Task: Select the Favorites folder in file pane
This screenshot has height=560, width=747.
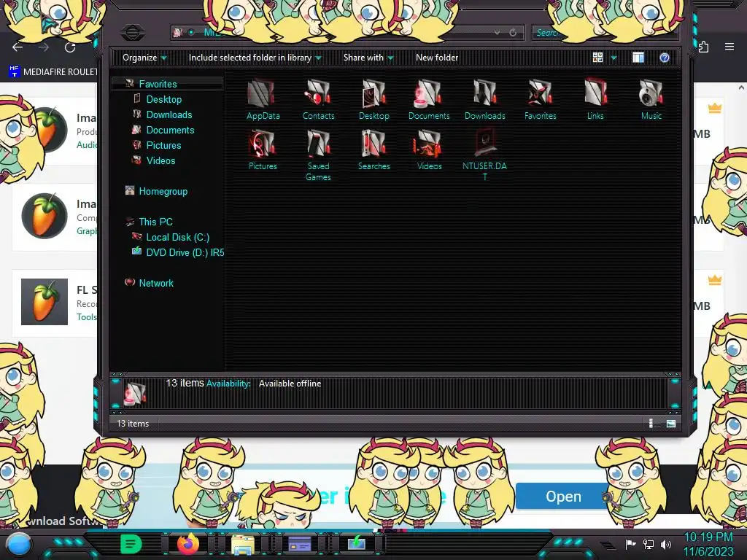Action: (x=540, y=99)
